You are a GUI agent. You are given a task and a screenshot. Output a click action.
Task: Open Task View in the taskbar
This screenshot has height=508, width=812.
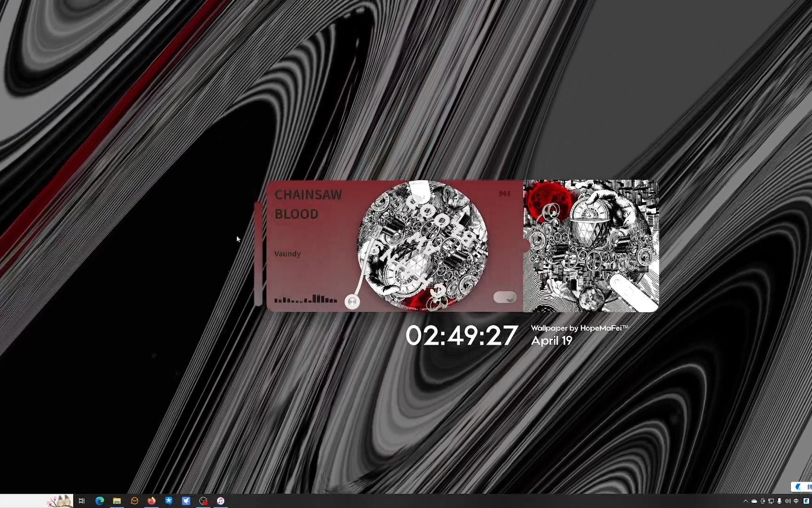[82, 501]
